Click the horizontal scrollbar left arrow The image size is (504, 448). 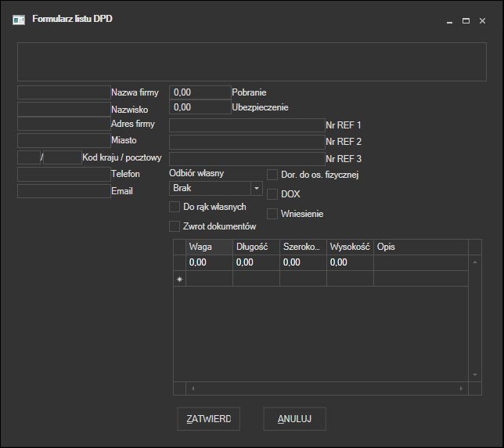[193, 388]
